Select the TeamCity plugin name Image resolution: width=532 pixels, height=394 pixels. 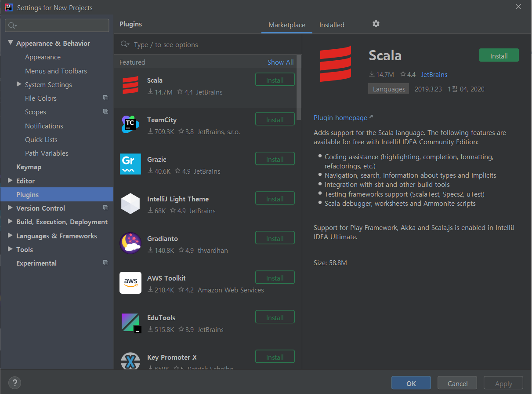[x=162, y=120]
